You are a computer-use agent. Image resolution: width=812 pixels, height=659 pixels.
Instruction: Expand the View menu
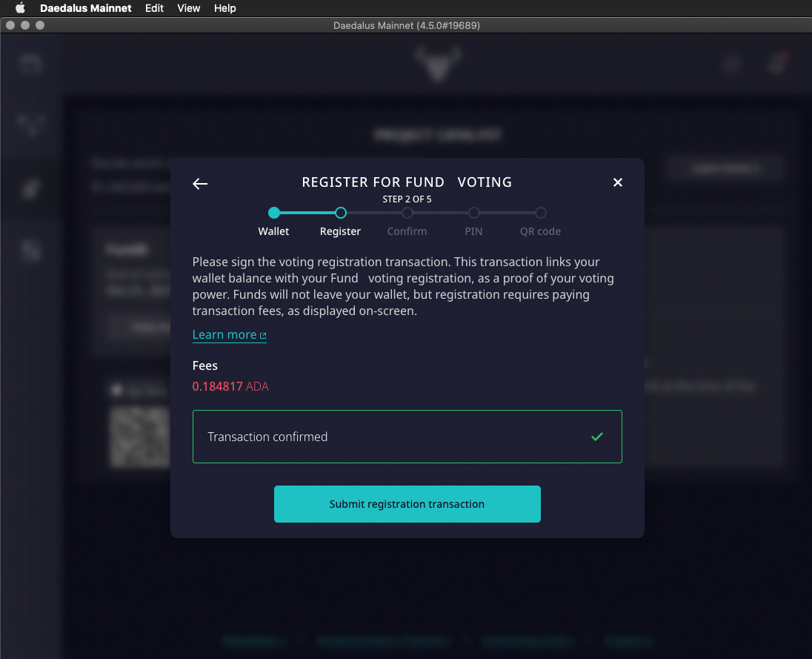189,8
